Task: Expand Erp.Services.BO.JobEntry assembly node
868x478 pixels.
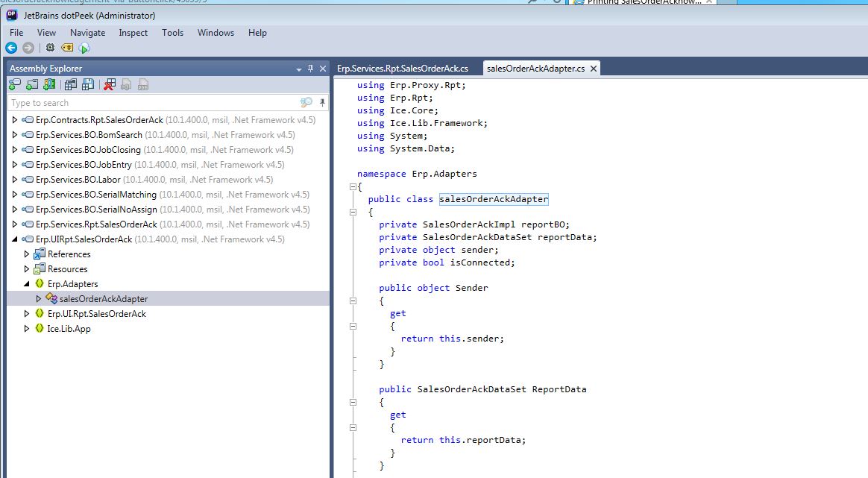Action: (x=14, y=165)
